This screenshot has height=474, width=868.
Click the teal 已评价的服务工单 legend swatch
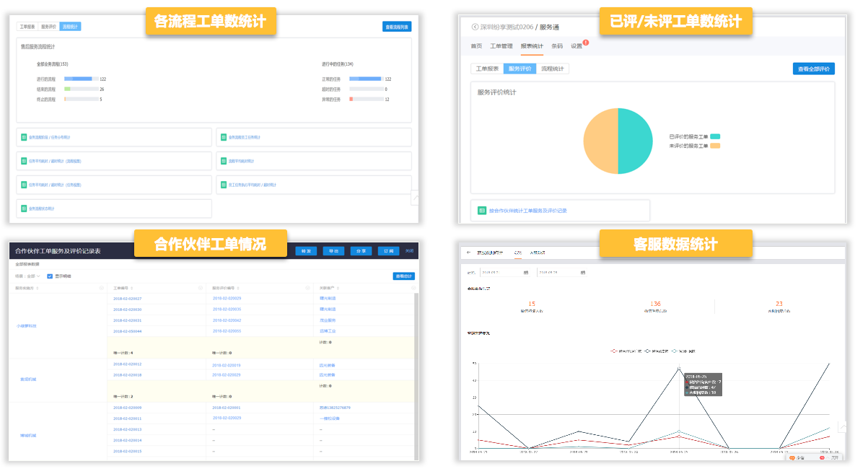click(x=715, y=136)
